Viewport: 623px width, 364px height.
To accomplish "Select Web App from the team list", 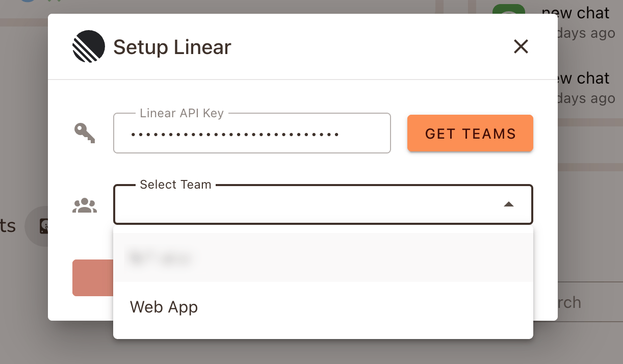I will coord(164,307).
